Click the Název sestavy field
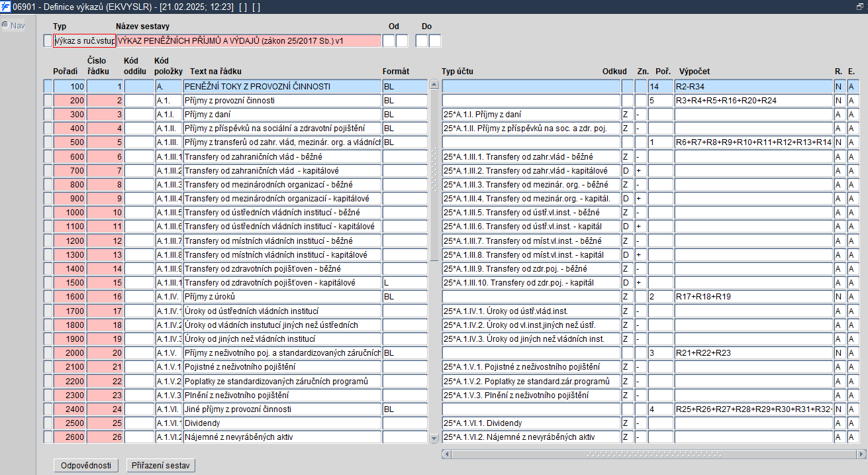Screen dimensions: 868x475 249,41
